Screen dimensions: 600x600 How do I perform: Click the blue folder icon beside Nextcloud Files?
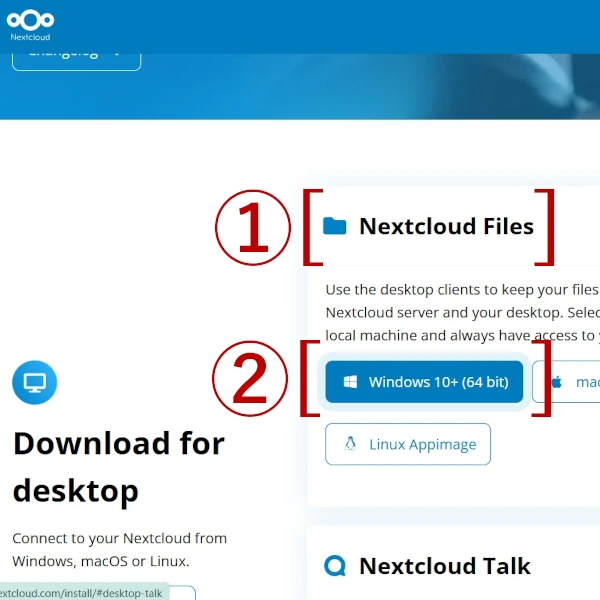tap(334, 226)
